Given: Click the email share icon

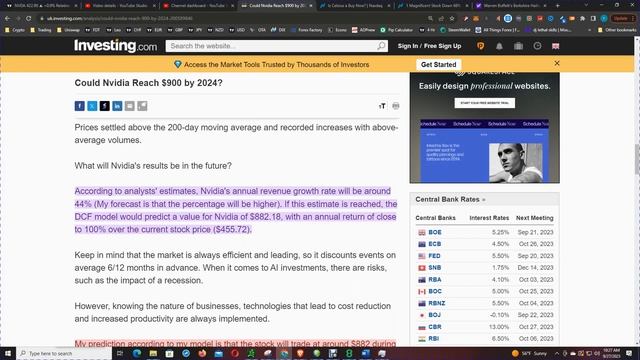Looking at the screenshot, I should click(x=129, y=106).
